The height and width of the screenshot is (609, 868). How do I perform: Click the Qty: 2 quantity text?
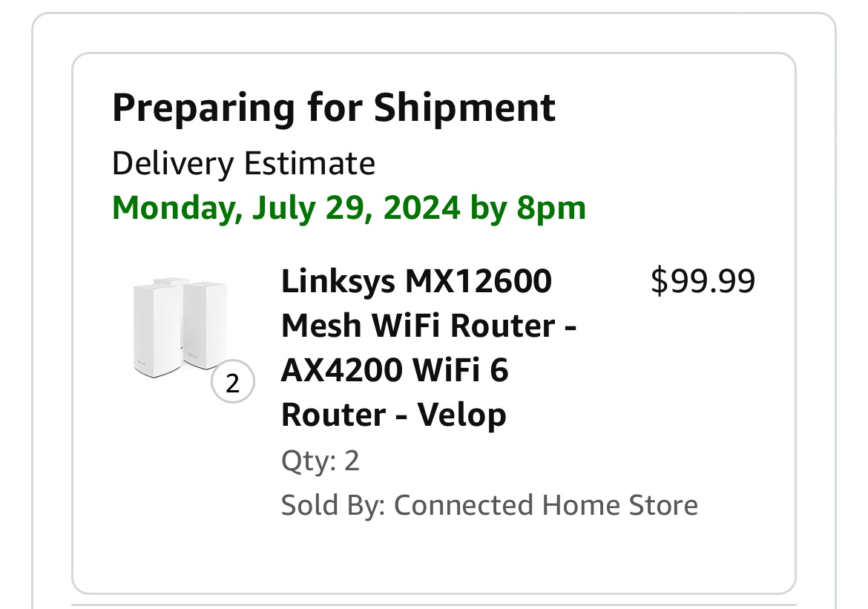(x=320, y=461)
